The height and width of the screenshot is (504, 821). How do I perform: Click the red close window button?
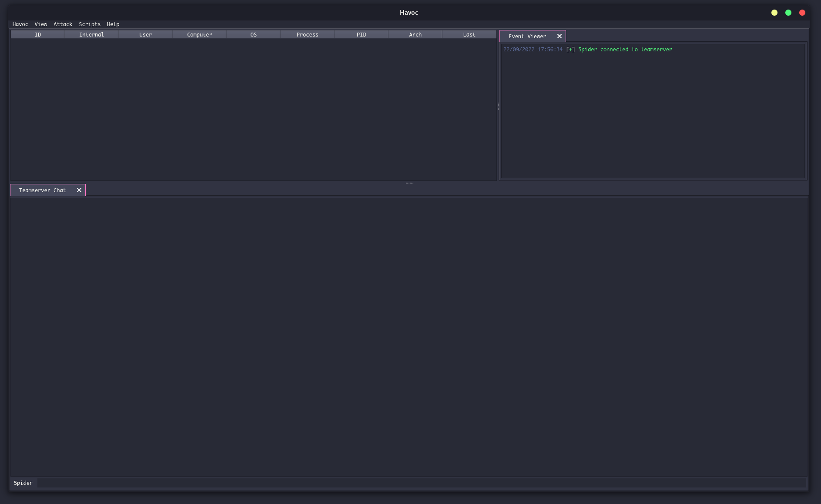point(802,13)
